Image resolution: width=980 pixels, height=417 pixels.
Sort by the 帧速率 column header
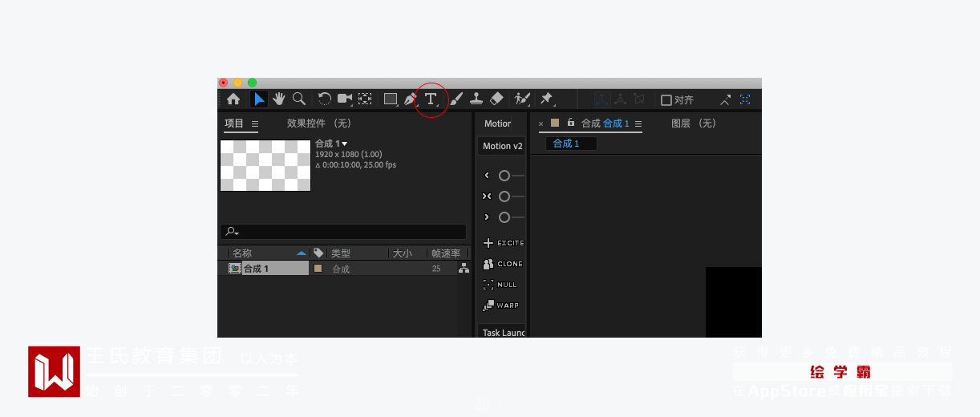(446, 253)
